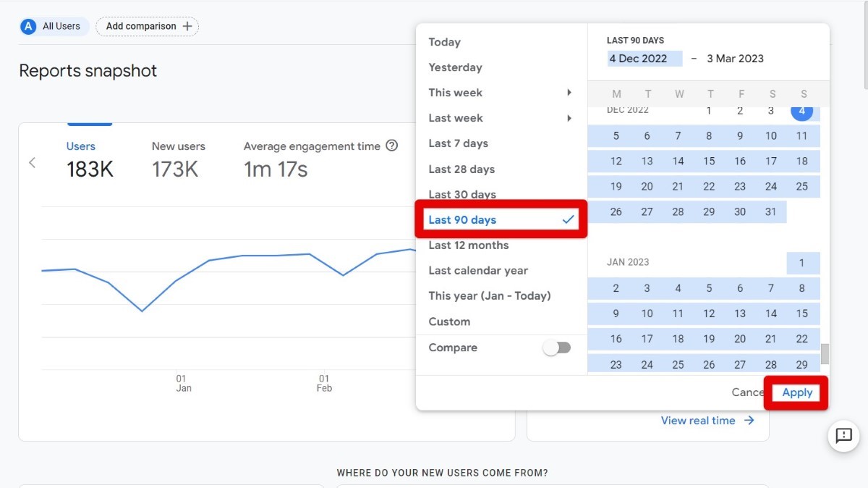Viewport: 868px width, 488px height.
Task: Select Last 90 days option
Action: 501,219
